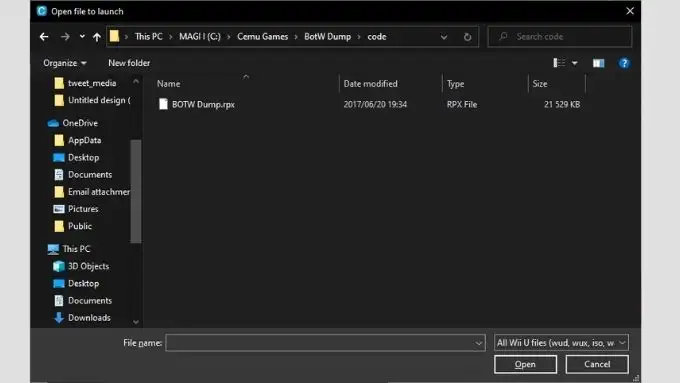Click the Downloads arrow icon
The height and width of the screenshot is (383, 680).
tap(59, 318)
